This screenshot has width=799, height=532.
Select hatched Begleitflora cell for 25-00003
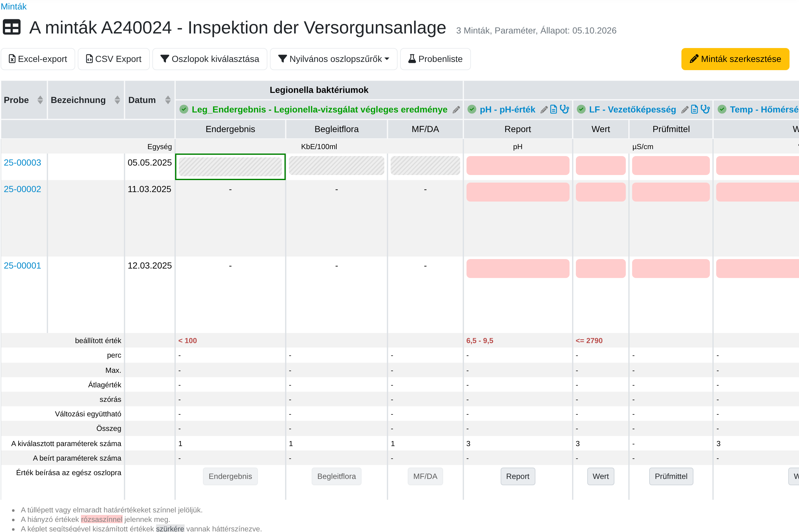[337, 166]
